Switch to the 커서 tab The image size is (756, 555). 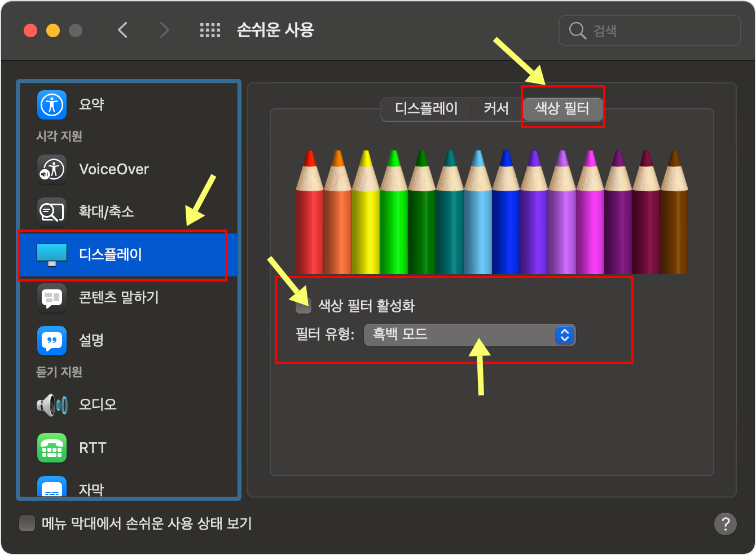pos(496,108)
